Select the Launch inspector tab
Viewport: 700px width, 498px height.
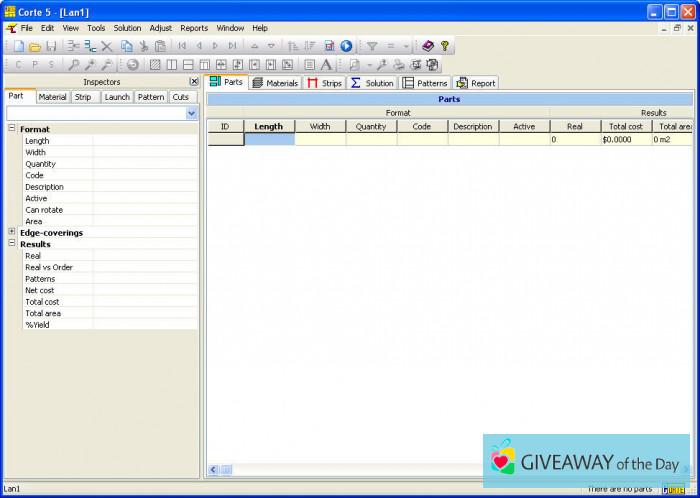pyautogui.click(x=117, y=97)
